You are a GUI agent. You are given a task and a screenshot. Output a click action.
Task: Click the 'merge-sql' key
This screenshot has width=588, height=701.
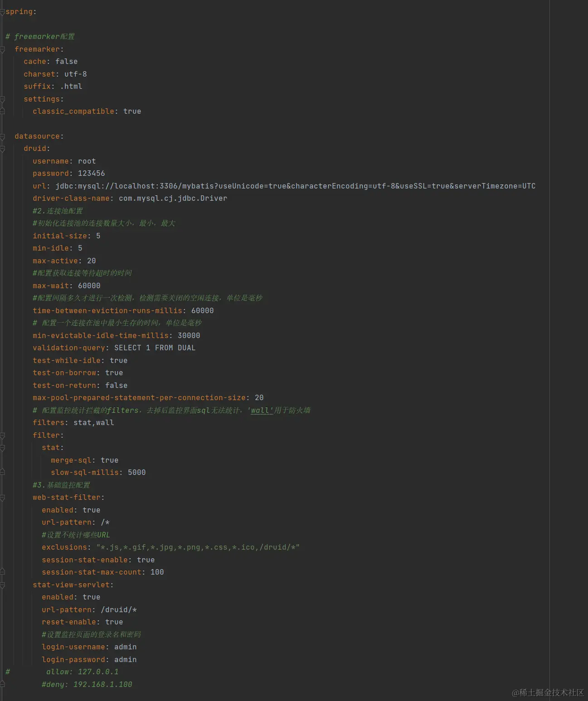pyautogui.click(x=71, y=460)
